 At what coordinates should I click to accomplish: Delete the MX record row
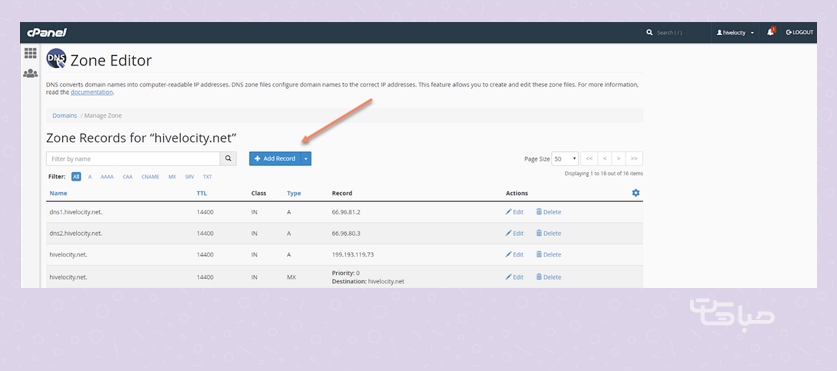click(x=549, y=277)
